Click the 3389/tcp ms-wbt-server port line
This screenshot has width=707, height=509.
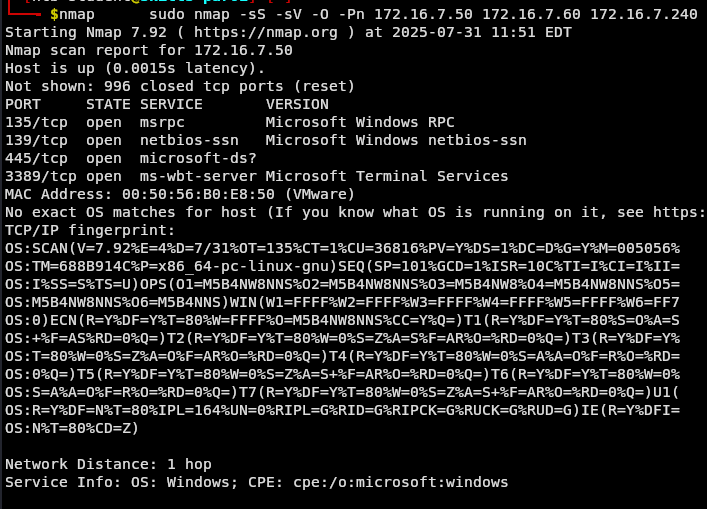pos(257,176)
